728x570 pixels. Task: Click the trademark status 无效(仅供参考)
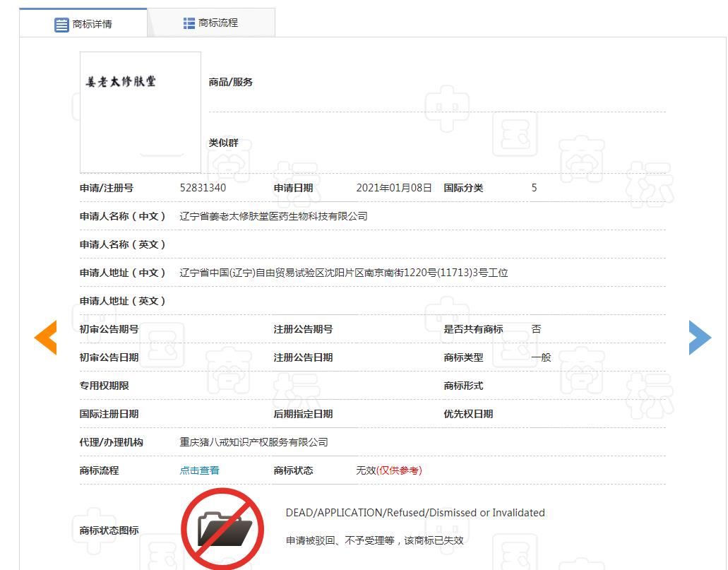(389, 470)
